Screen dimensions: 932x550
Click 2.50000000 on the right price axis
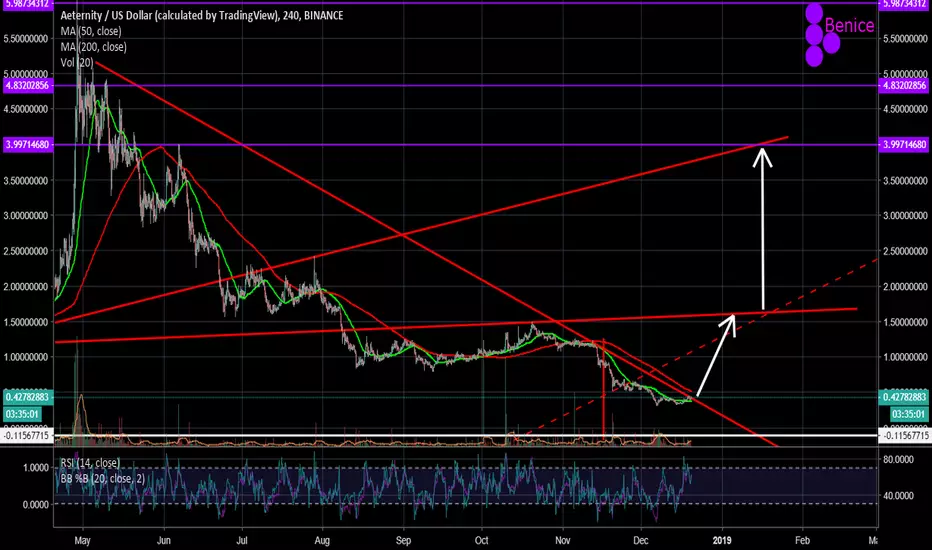(903, 251)
